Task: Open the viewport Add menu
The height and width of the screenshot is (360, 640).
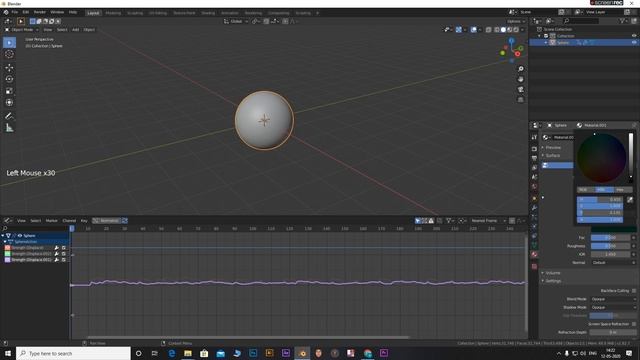Action: pyautogui.click(x=76, y=30)
